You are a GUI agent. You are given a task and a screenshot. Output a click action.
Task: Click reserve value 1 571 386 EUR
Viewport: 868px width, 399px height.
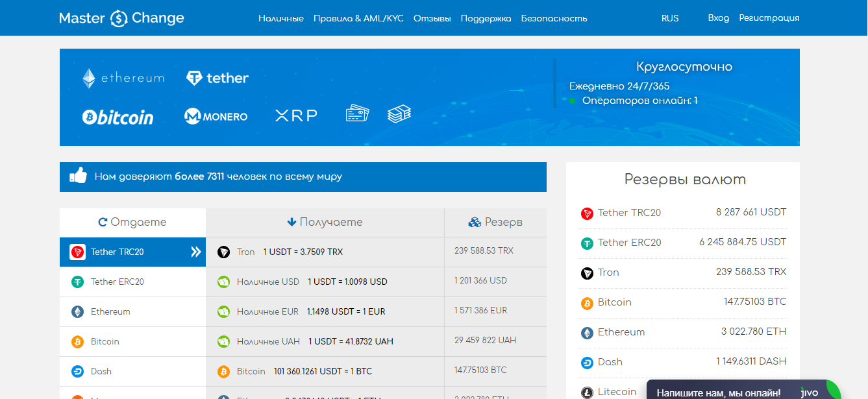tap(480, 310)
